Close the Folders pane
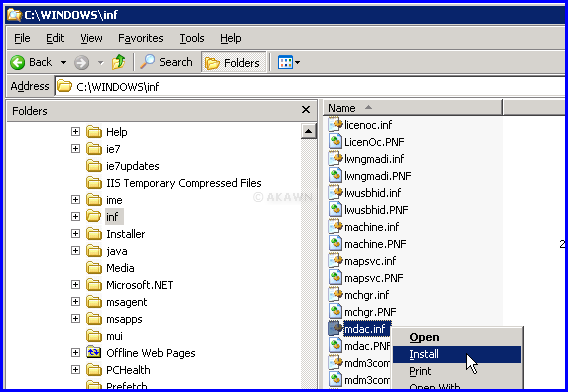 (x=306, y=110)
